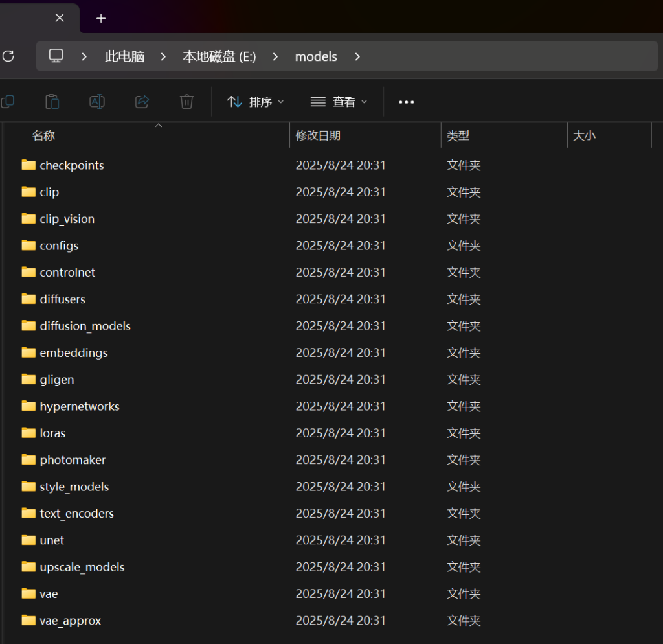Click the share icon in toolbar

[142, 102]
